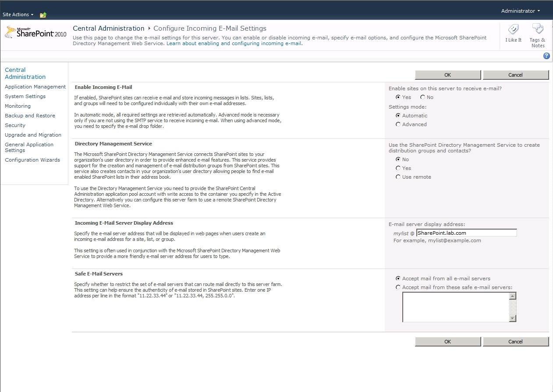Choose the Advanced settings mode
This screenshot has height=392, width=553.
398,124
